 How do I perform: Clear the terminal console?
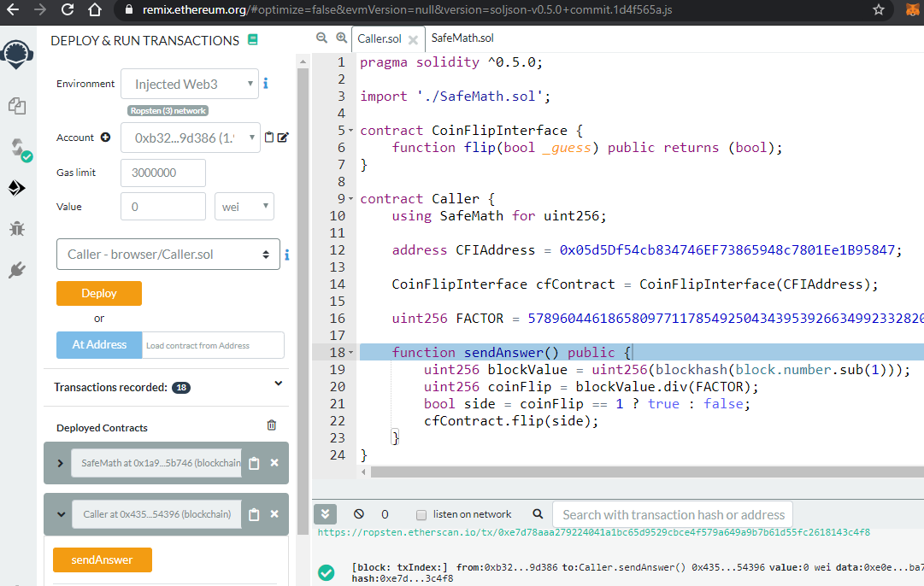coord(359,514)
